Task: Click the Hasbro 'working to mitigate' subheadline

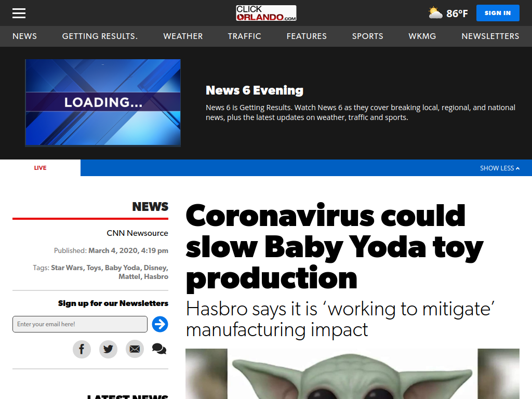Action: point(340,320)
